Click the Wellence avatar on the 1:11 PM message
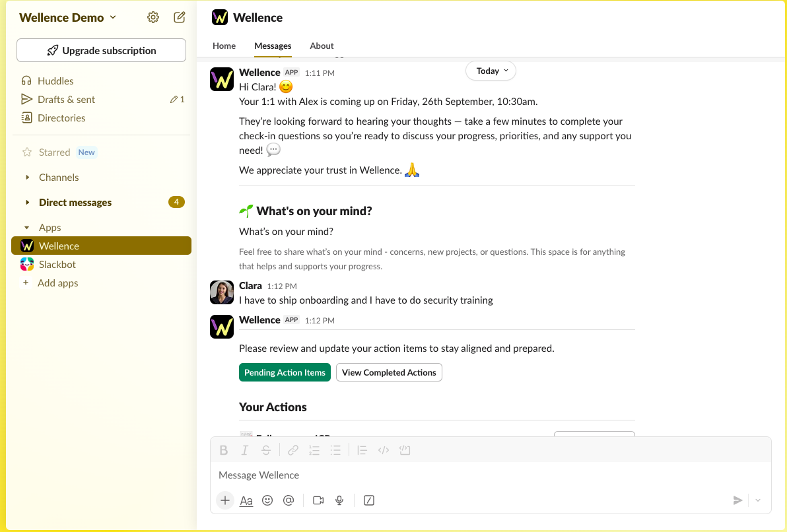The image size is (787, 532). (x=221, y=79)
